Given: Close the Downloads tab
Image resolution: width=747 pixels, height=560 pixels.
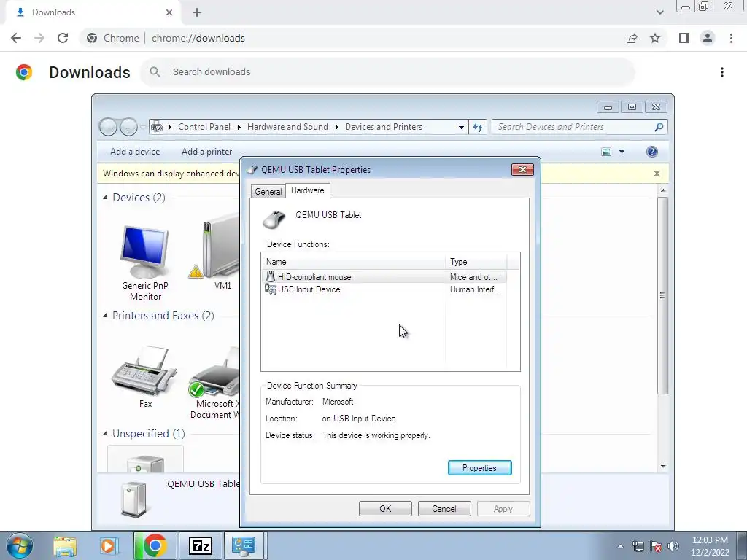Looking at the screenshot, I should pyautogui.click(x=169, y=12).
